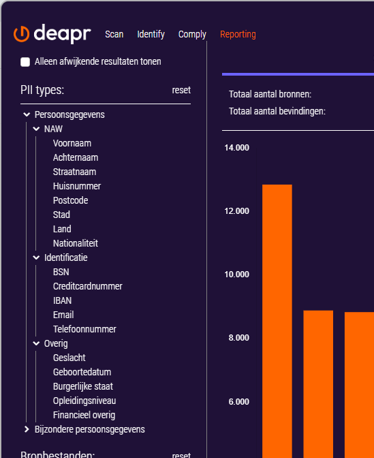374x458 pixels.
Task: Click the 10.000 axis label
Action: pyautogui.click(x=237, y=274)
